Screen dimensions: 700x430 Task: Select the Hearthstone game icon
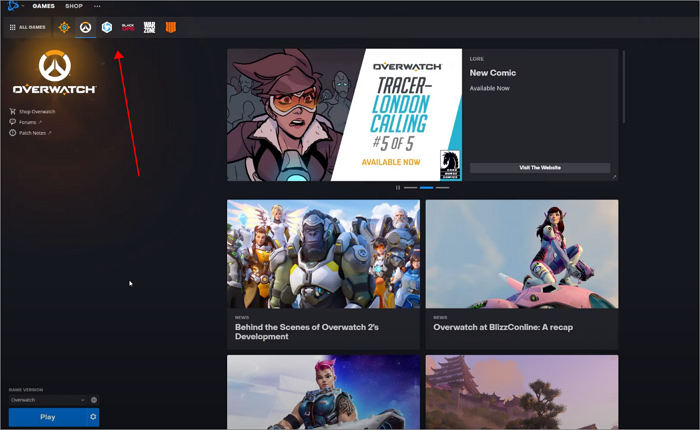point(64,27)
